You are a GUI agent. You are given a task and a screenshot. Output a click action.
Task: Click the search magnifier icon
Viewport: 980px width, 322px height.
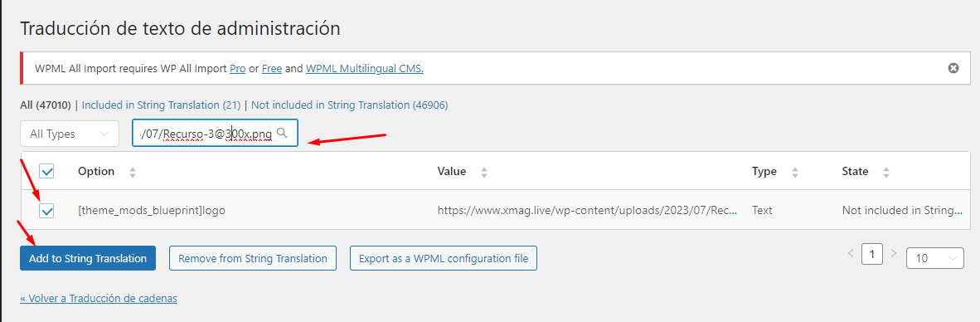tap(282, 133)
